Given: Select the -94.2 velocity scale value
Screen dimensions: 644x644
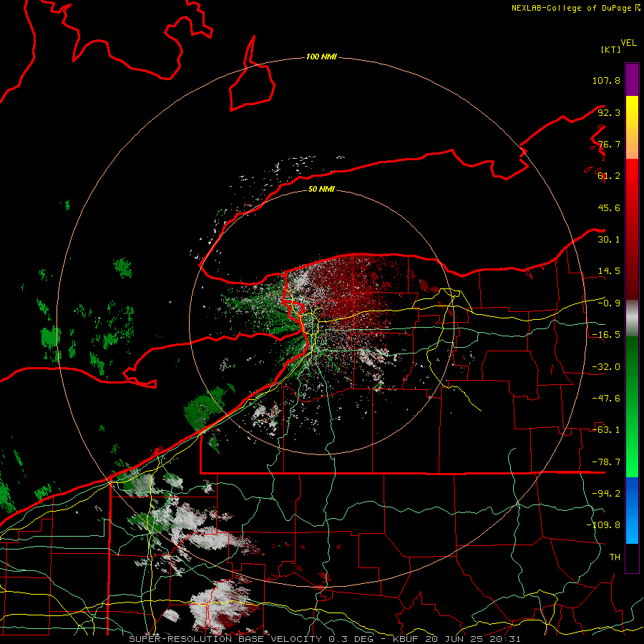Looking at the screenshot, I should pyautogui.click(x=606, y=494).
